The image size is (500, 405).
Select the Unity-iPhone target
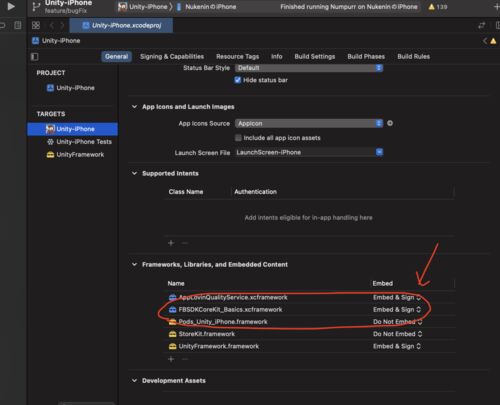73,129
